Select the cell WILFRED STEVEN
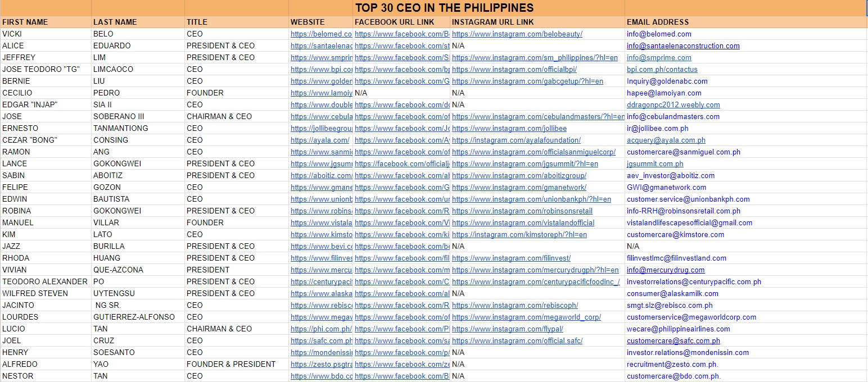 (46, 294)
